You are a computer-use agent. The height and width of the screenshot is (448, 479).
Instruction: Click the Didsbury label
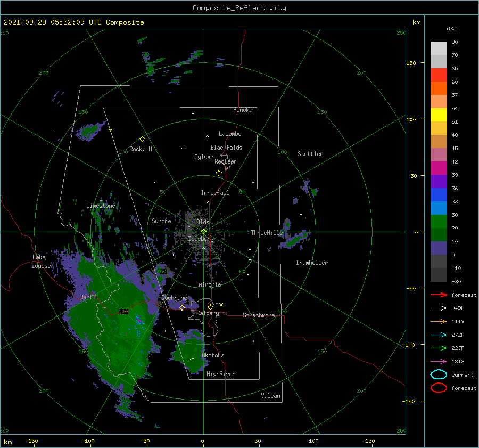point(201,239)
